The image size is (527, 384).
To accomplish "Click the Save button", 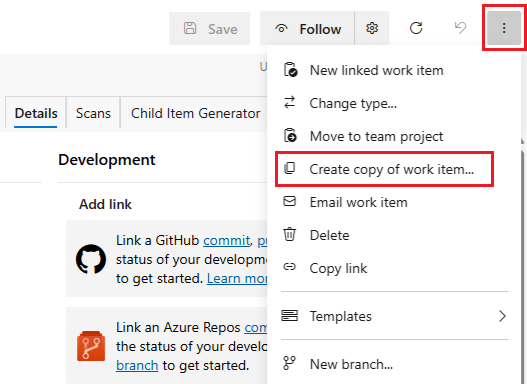I will coord(209,29).
